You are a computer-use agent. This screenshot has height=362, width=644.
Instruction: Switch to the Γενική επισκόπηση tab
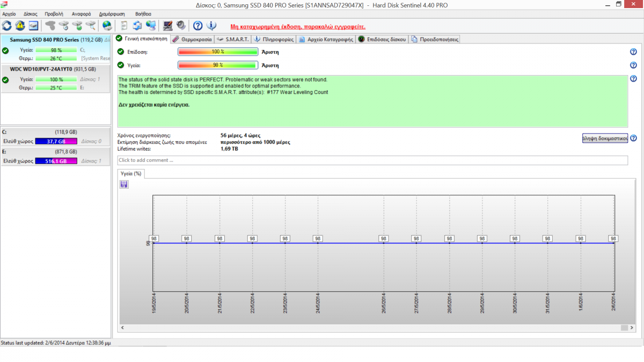pyautogui.click(x=142, y=39)
